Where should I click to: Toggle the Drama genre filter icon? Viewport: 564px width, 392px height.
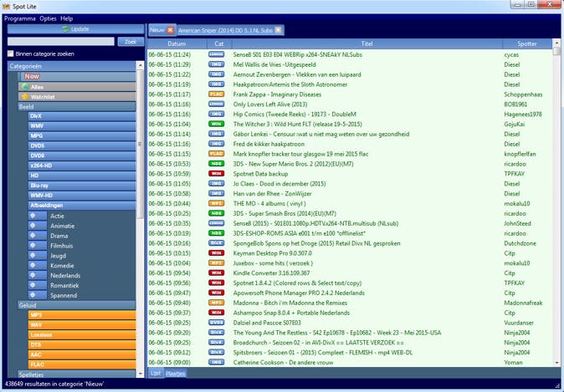(38, 236)
